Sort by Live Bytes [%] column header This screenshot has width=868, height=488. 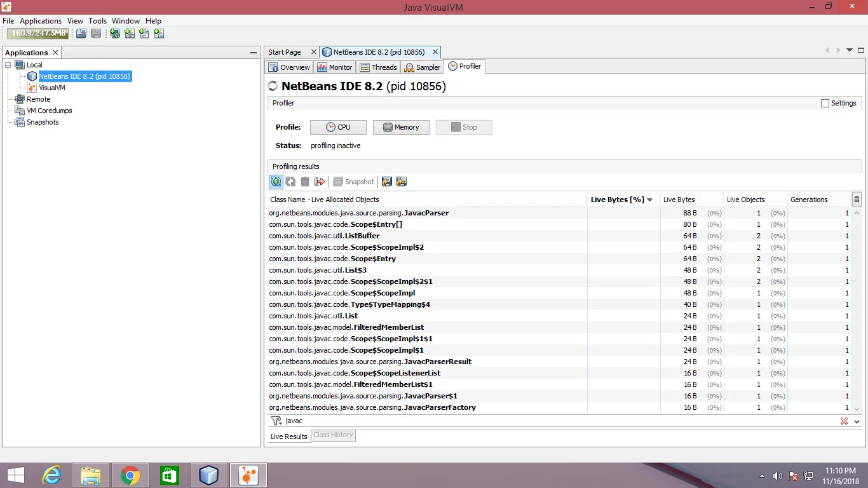pyautogui.click(x=623, y=200)
